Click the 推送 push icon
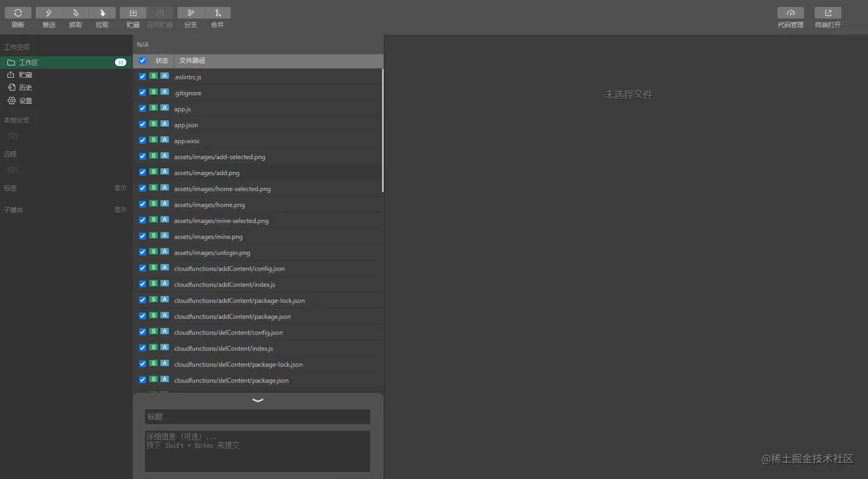Viewport: 868px width, 479px height. pos(49,13)
